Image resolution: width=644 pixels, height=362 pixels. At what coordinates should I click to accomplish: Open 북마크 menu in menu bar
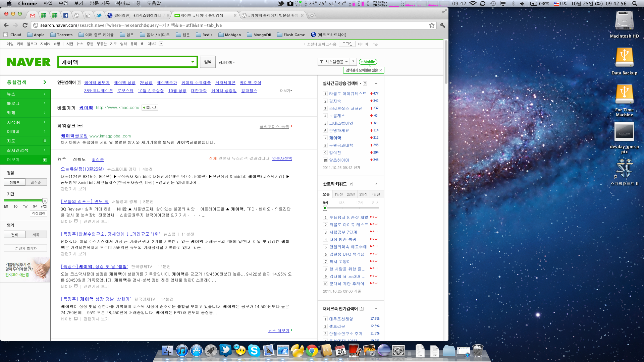pyautogui.click(x=123, y=3)
